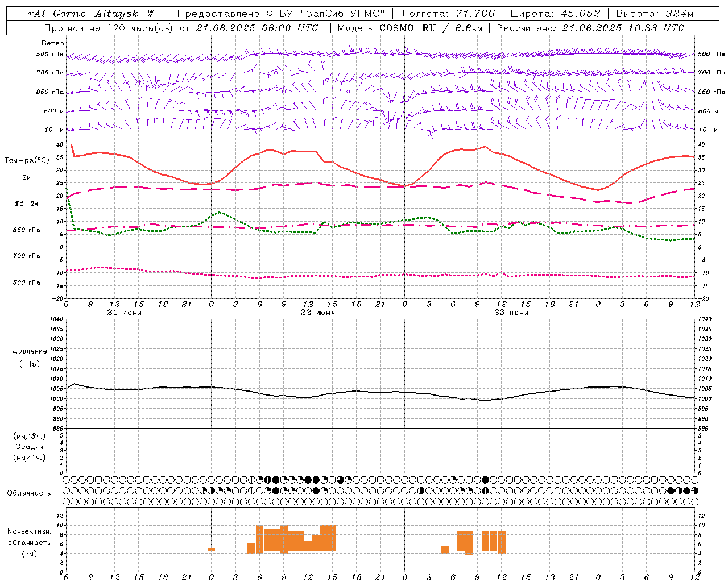
Task: Select the Тем-ра(°C) panel label
Action: click(x=27, y=161)
